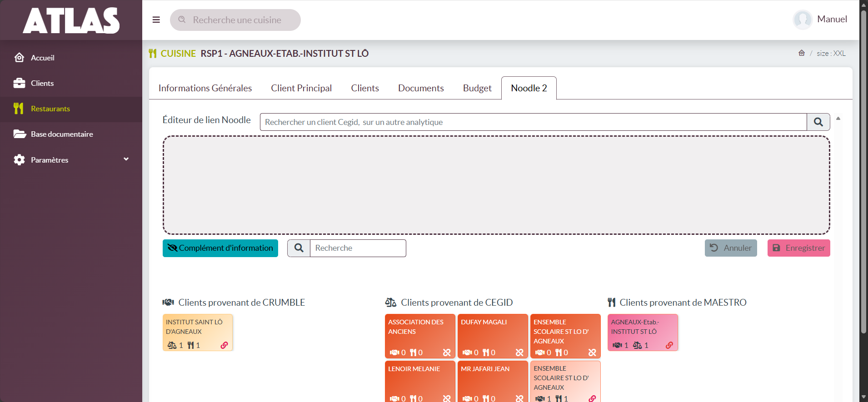
Task: Click the Annuler button
Action: (731, 248)
